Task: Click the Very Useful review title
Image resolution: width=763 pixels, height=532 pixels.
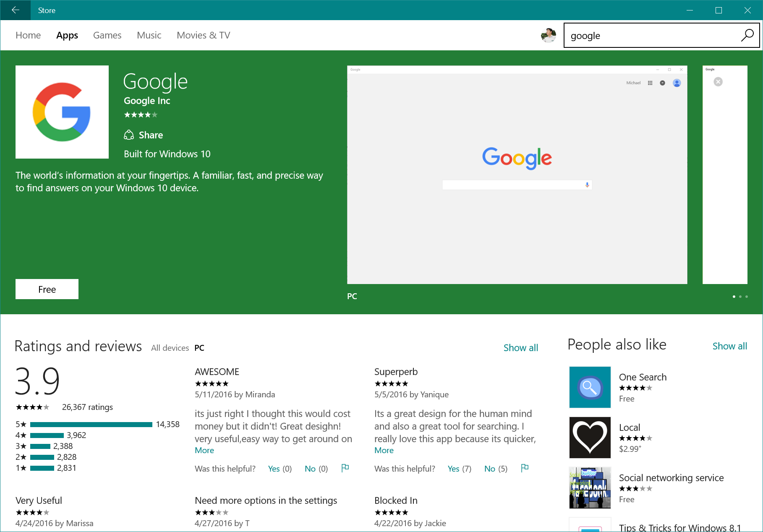Action: click(x=39, y=501)
